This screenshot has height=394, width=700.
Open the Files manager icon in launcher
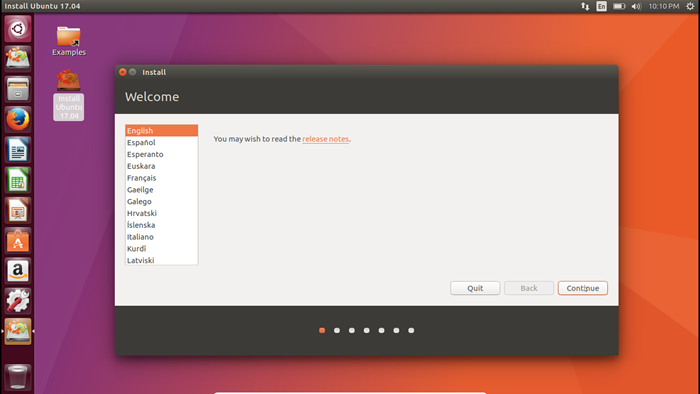tap(18, 89)
